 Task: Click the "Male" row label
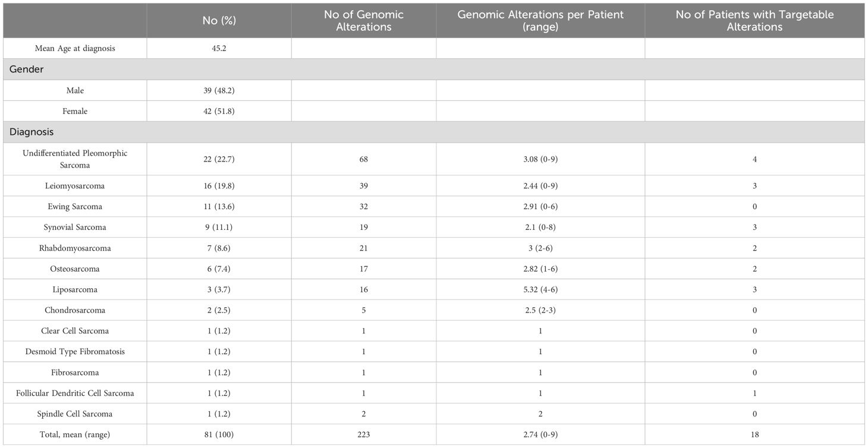[75, 90]
